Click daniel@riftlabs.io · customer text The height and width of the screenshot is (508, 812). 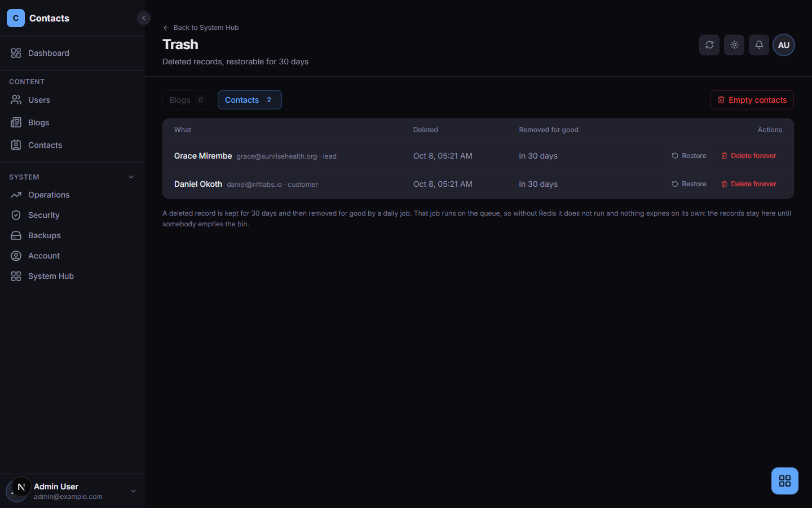pyautogui.click(x=272, y=185)
